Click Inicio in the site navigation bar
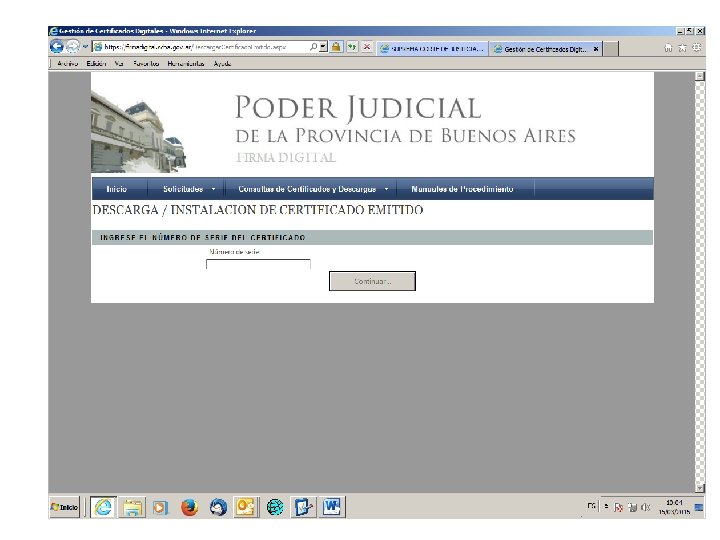Viewport: 720px width, 540px height. tap(117, 189)
